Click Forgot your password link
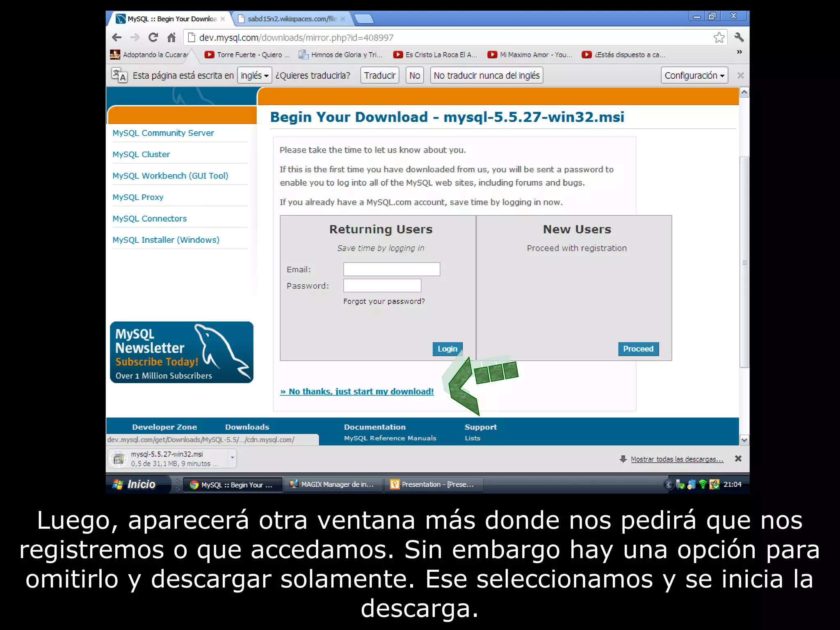Viewport: 840px width, 630px height. point(384,301)
